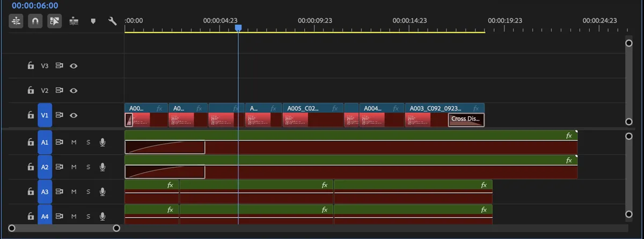Click the playhead marker on ruler

point(238,27)
